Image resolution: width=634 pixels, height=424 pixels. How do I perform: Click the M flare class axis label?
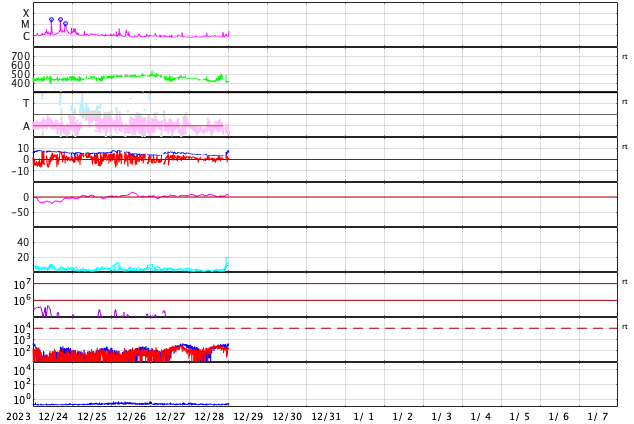click(25, 25)
